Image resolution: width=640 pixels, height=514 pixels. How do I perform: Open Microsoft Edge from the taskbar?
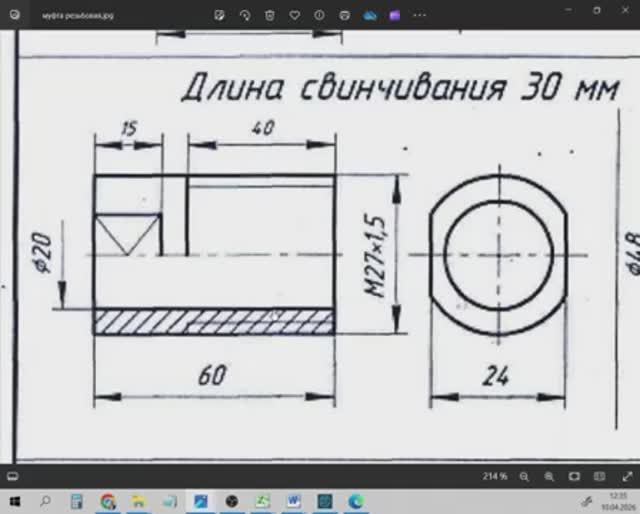(356, 501)
